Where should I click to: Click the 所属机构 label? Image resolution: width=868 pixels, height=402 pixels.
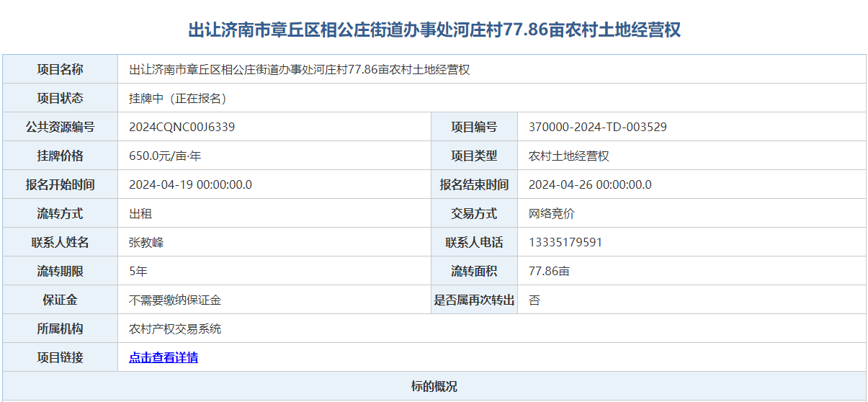61,329
